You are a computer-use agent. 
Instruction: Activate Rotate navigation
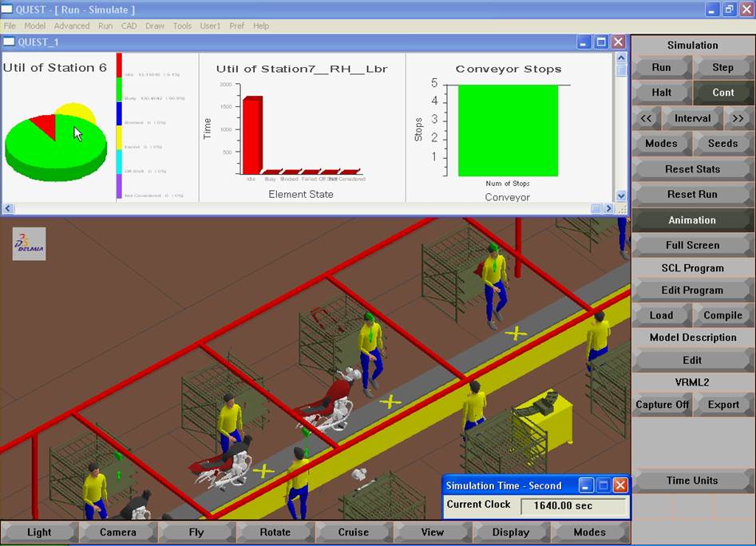click(275, 532)
